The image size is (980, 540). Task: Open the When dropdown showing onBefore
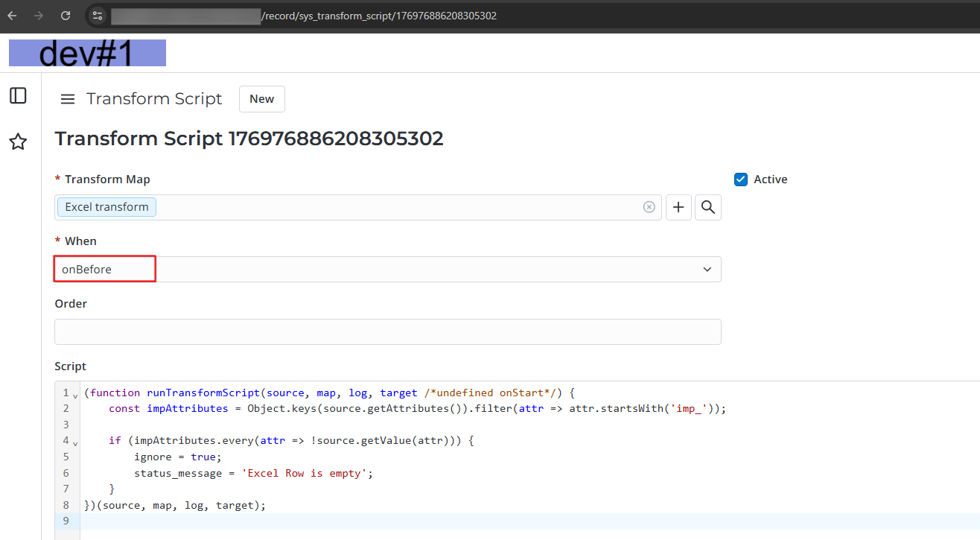coord(387,270)
